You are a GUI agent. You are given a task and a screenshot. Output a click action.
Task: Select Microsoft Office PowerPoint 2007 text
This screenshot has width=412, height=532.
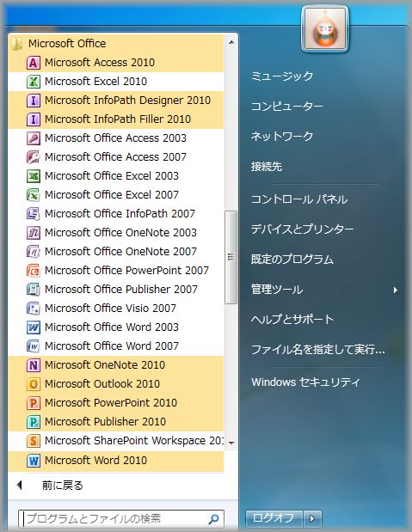point(126,271)
